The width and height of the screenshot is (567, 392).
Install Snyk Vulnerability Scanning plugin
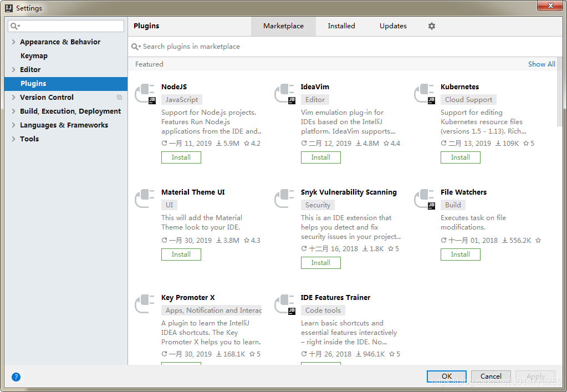[321, 263]
